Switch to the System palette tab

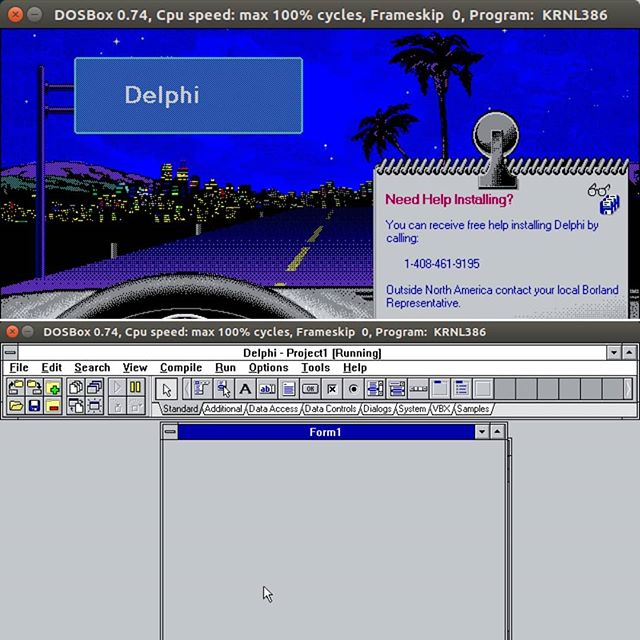pos(412,409)
